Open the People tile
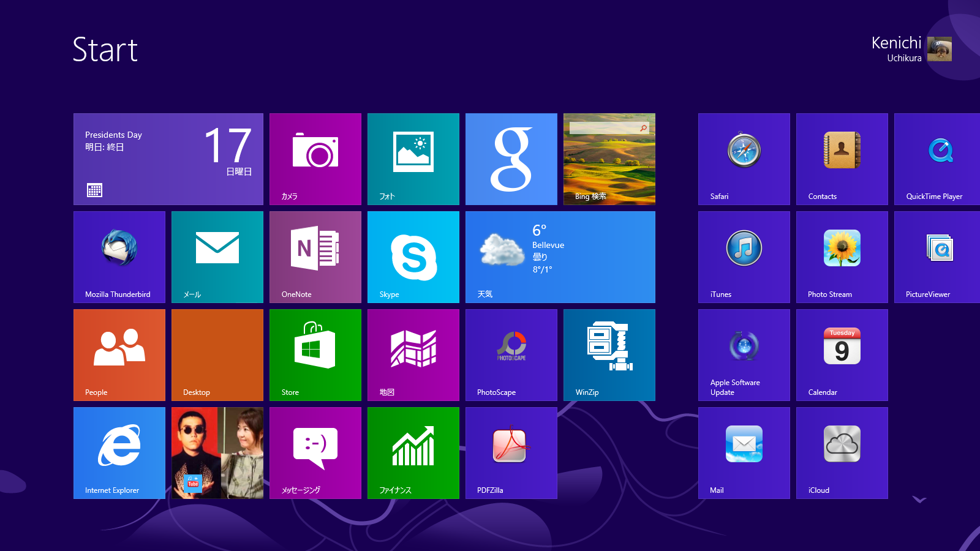Screen dimensions: 980x551 (x=119, y=355)
